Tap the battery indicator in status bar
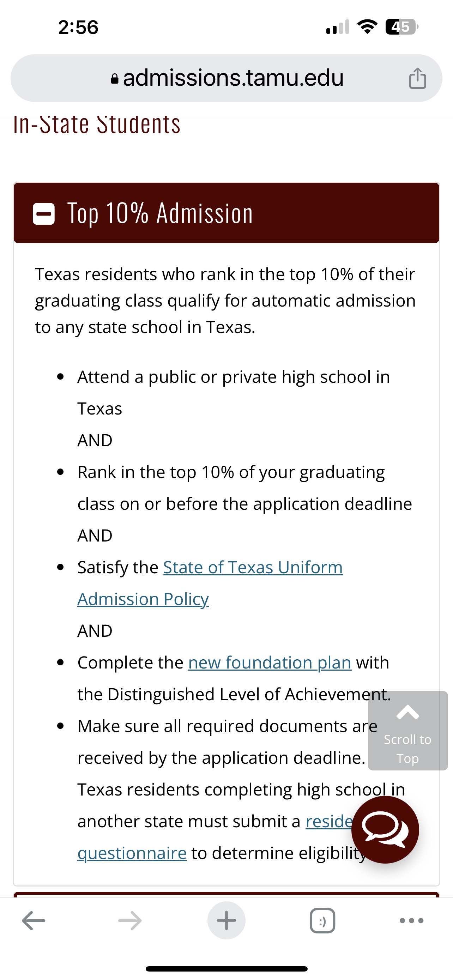The width and height of the screenshot is (453, 980). [x=401, y=27]
